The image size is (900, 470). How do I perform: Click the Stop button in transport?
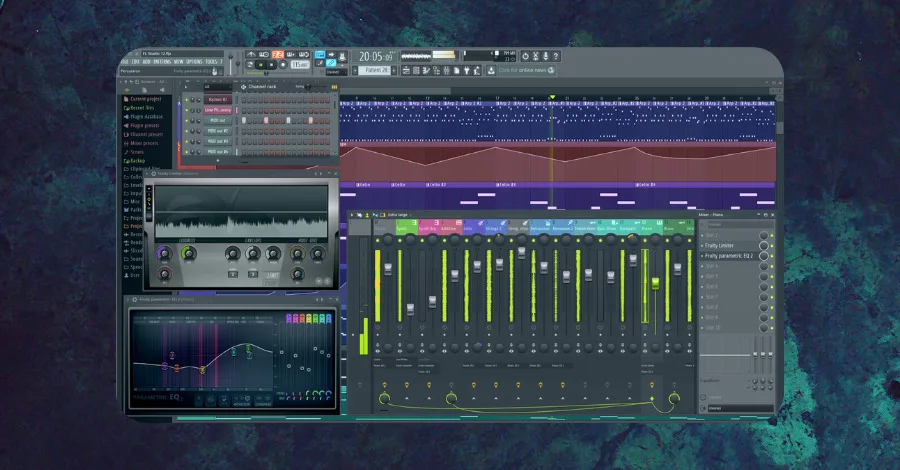click(x=271, y=65)
